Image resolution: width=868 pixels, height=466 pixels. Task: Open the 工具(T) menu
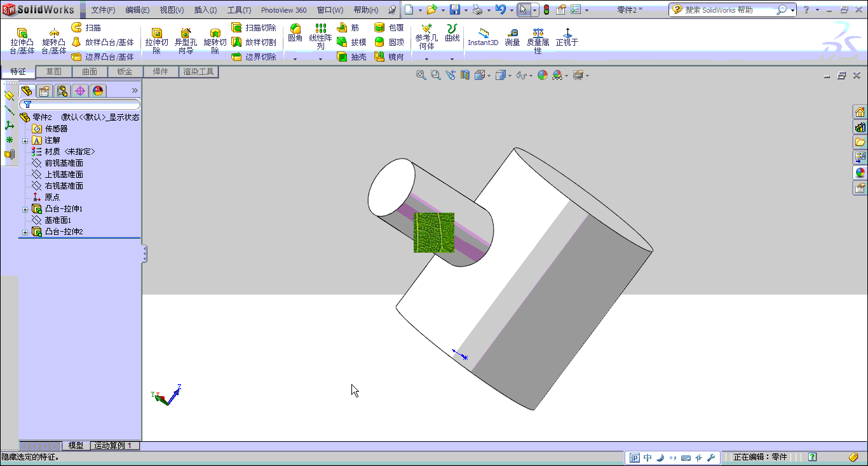point(240,10)
